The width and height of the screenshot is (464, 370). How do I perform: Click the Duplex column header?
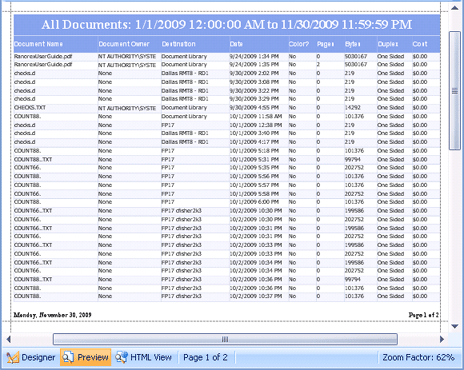388,44
